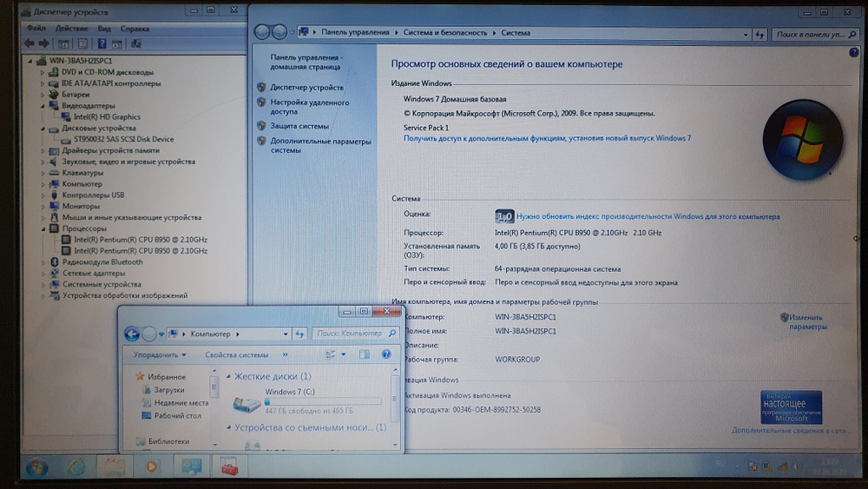Open Справка menu in Device Manager

135,29
